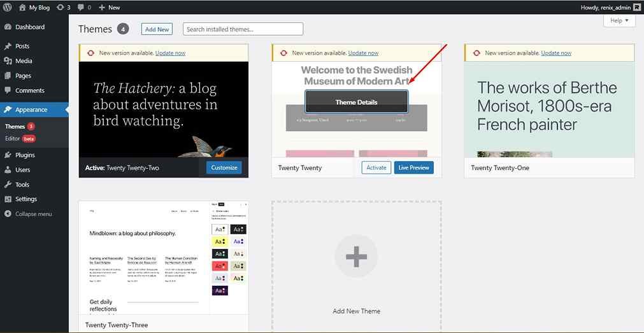Click the WordPress logo icon
The image size is (644, 333).
(8, 7)
